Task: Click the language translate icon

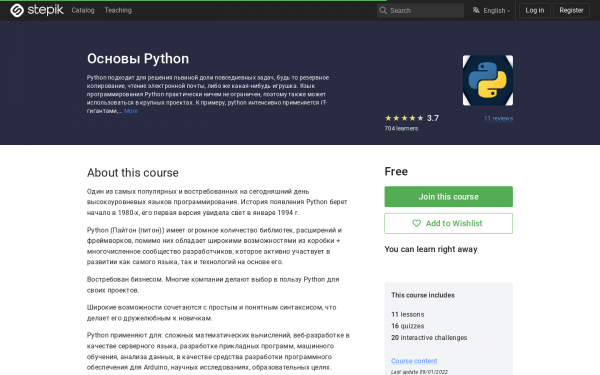Action: pos(476,10)
